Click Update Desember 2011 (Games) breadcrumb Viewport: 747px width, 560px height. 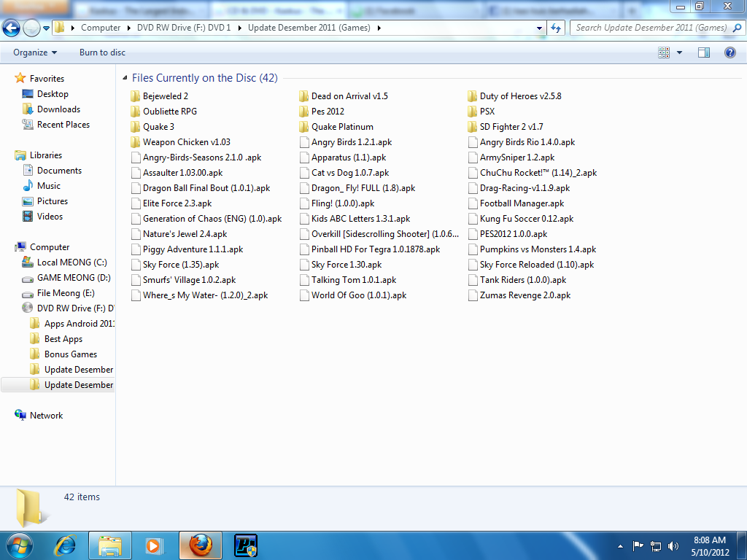click(x=309, y=28)
